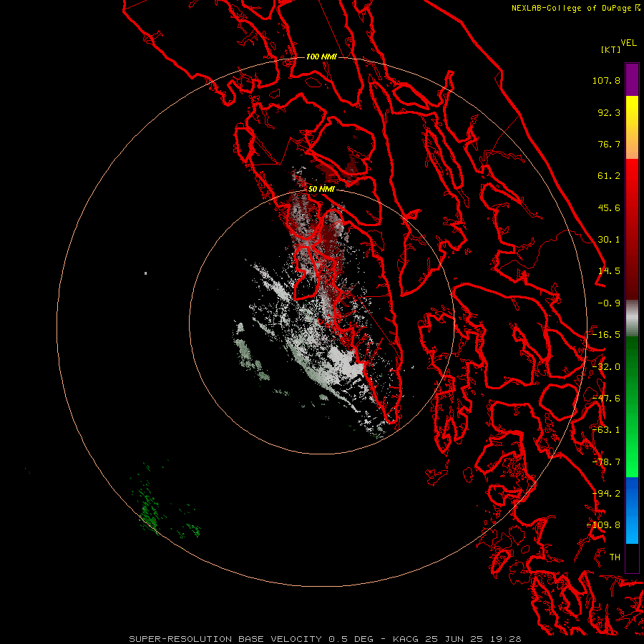Viewport: 644px width, 644px height.
Task: Click the green echo cluster near the 100 NMI ring
Action: click(150, 513)
